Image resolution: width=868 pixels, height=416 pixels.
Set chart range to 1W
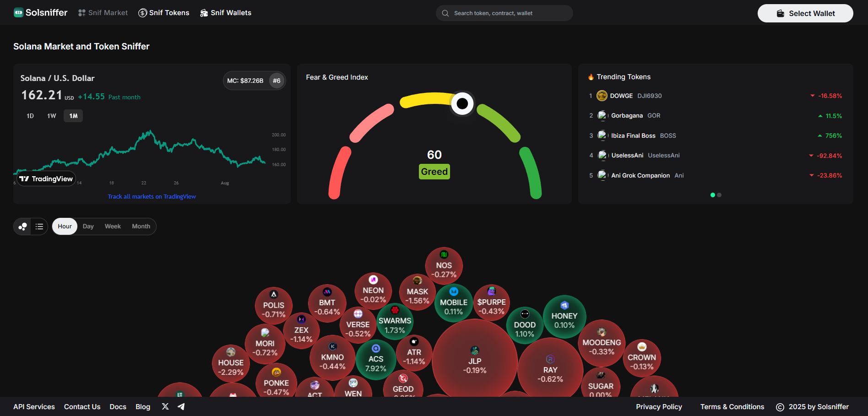click(52, 116)
